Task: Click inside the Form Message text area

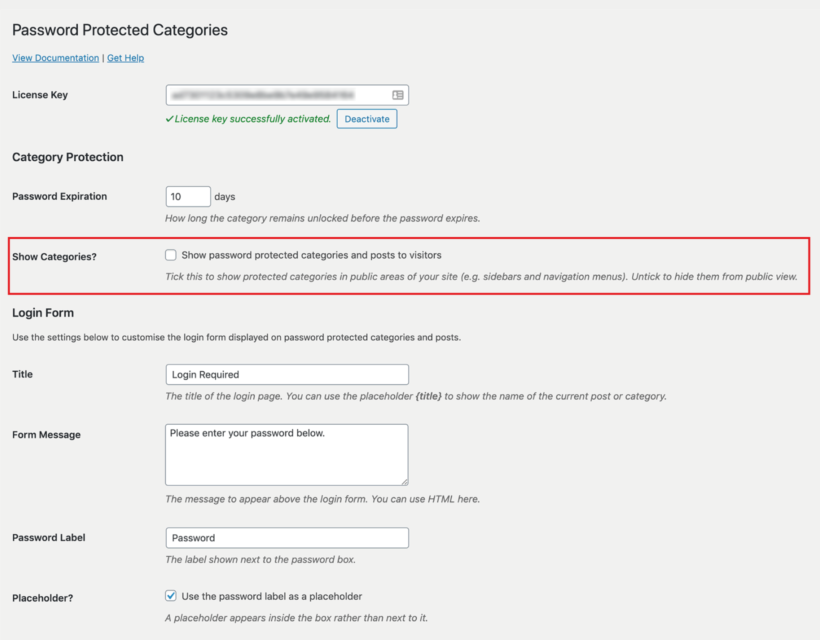Action: pyautogui.click(x=287, y=452)
